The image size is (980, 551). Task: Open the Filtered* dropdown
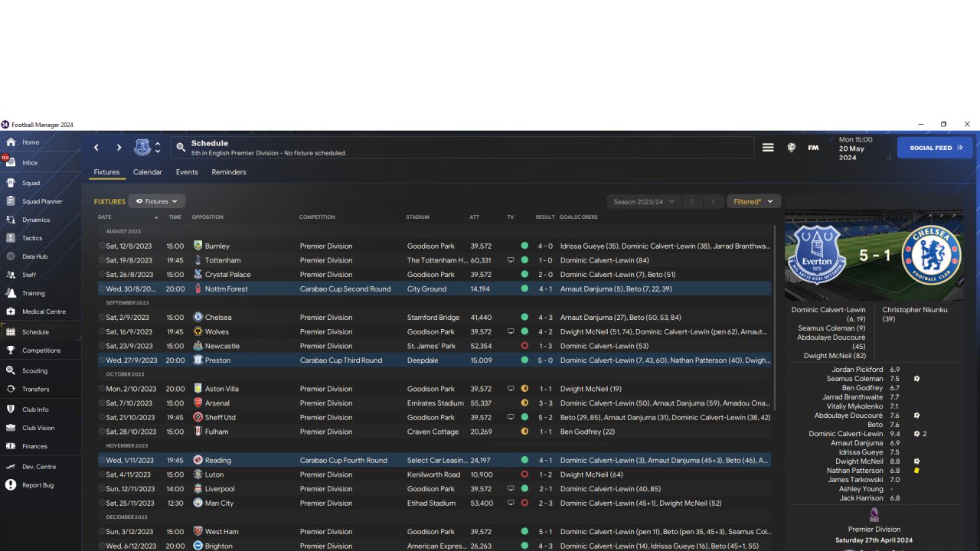(x=753, y=201)
